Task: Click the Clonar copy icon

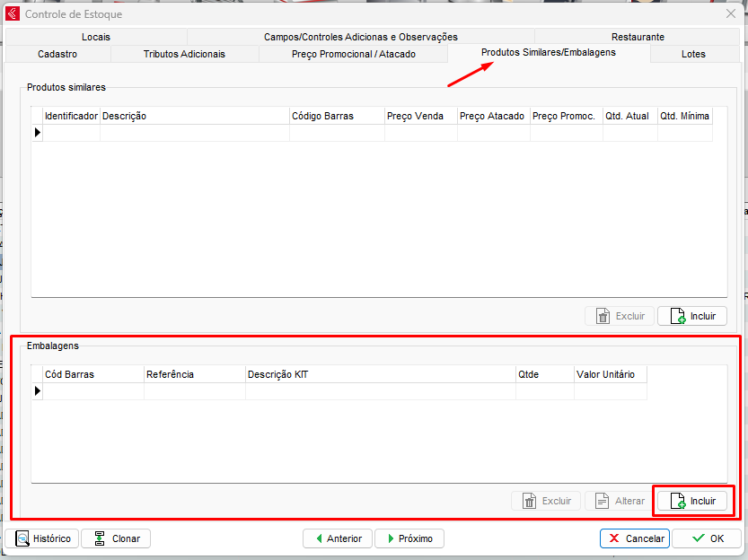Action: click(98, 538)
